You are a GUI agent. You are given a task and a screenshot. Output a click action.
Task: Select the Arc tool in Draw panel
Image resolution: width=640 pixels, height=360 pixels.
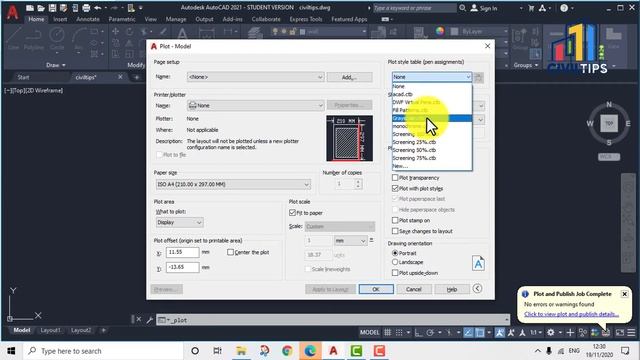pos(79,39)
